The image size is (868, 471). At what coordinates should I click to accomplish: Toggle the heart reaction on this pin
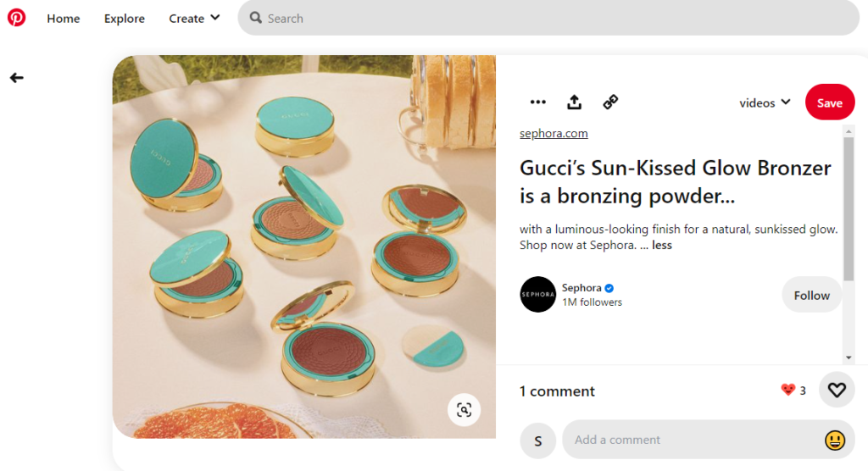click(x=837, y=390)
